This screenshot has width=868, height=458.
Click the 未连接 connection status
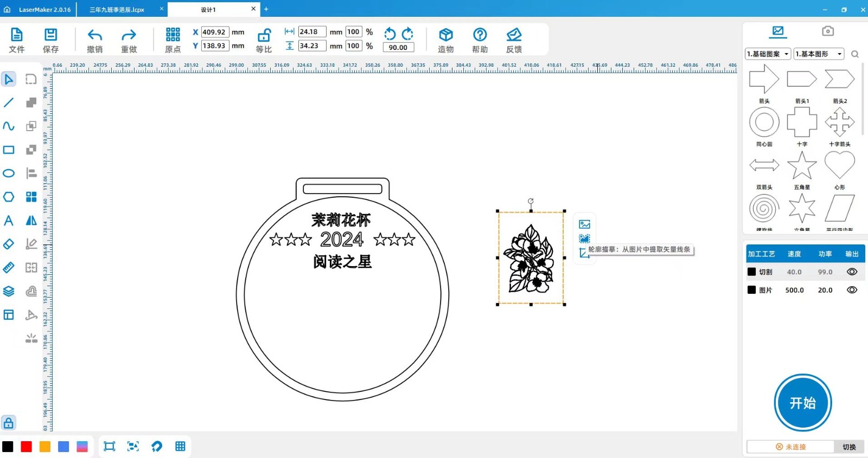click(x=791, y=447)
